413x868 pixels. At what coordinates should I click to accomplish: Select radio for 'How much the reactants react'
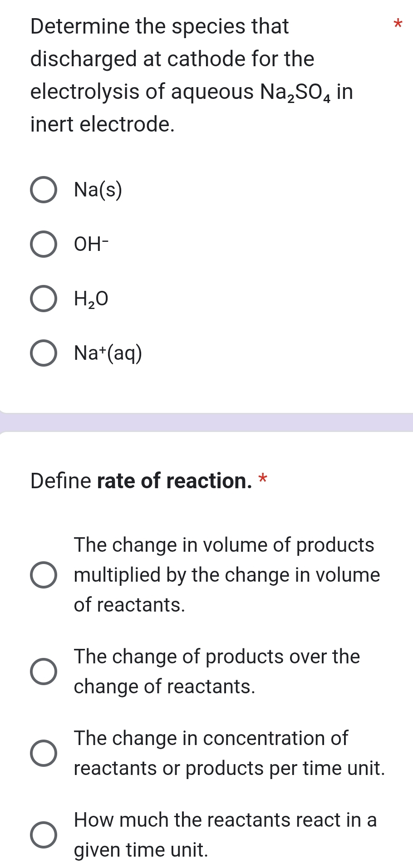44,835
